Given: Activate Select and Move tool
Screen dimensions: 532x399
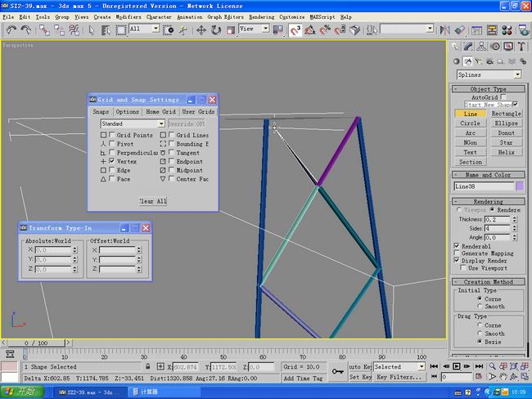Looking at the screenshot, I should [201, 30].
